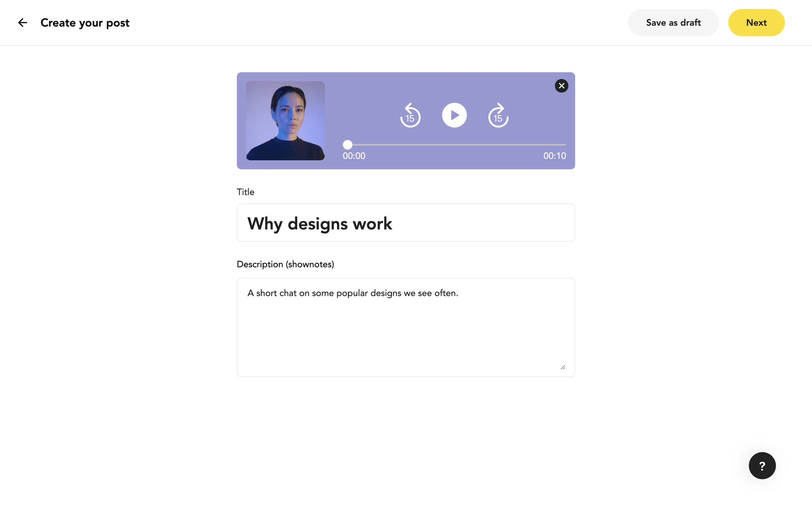The image size is (812, 508).
Task: Click the 00:10 duration label
Action: (x=554, y=156)
